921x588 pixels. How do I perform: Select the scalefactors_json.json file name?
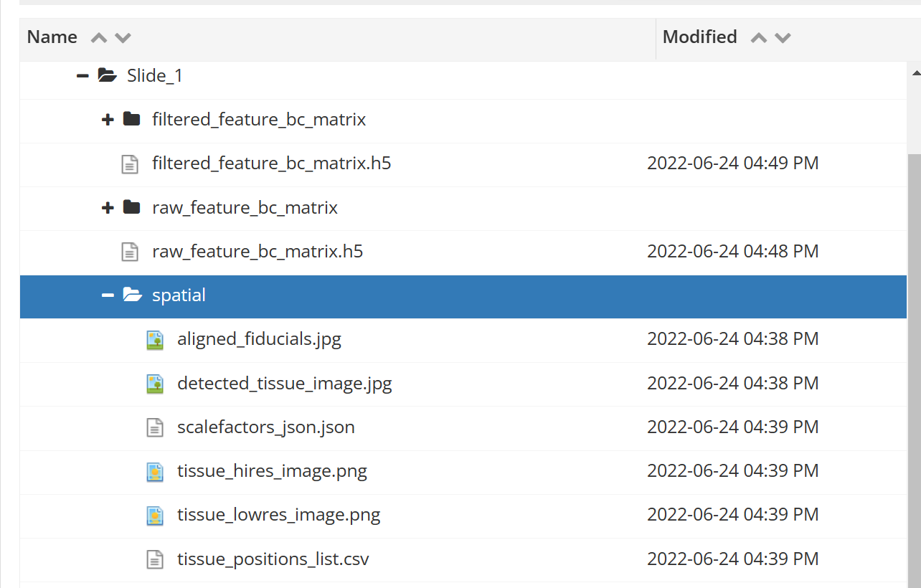(x=265, y=427)
